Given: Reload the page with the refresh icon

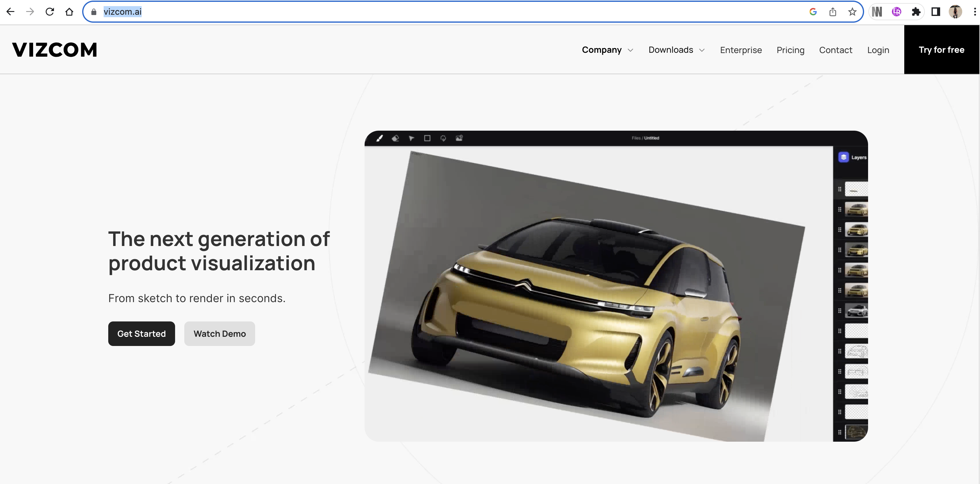Looking at the screenshot, I should click(x=49, y=12).
